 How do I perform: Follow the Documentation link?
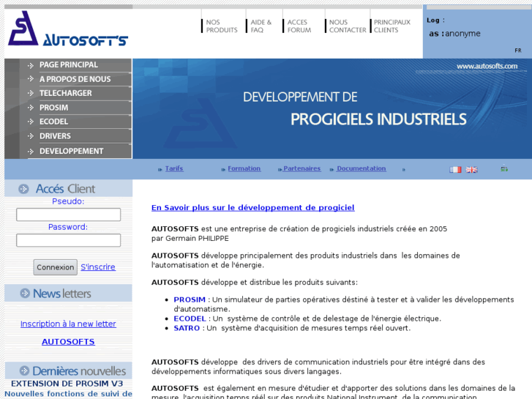pos(361,168)
